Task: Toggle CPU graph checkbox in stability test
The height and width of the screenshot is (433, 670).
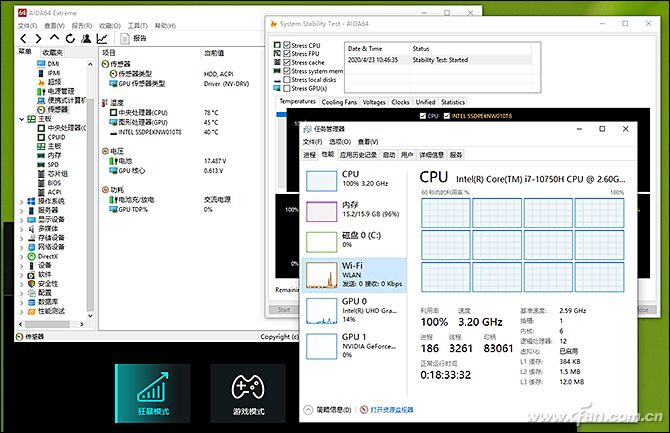Action: pyautogui.click(x=423, y=116)
